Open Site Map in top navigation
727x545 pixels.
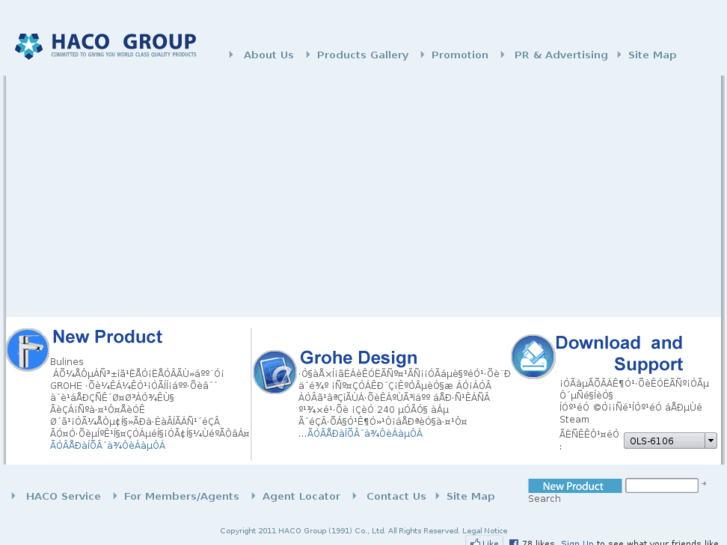pos(652,55)
